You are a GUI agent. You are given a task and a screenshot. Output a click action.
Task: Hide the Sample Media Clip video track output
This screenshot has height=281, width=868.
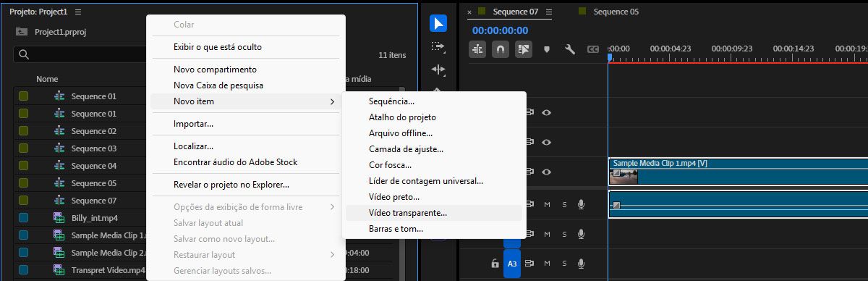point(546,172)
